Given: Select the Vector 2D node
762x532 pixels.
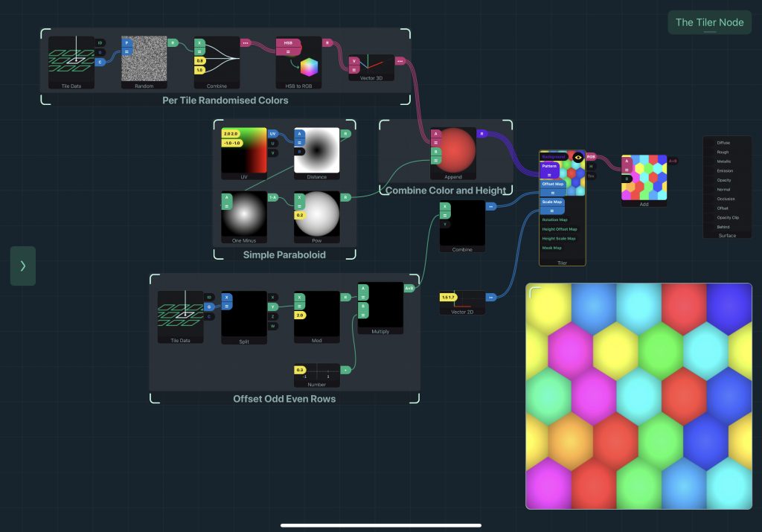Looking at the screenshot, I should [x=462, y=303].
